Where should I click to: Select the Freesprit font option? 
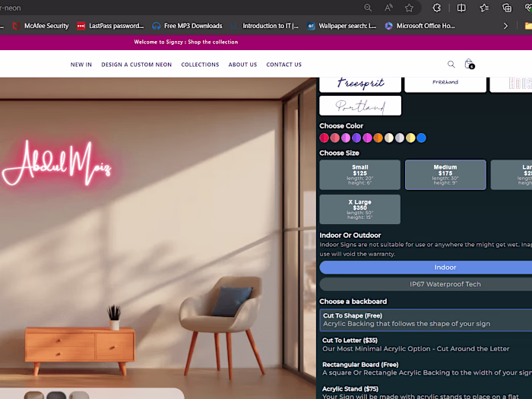click(x=360, y=84)
